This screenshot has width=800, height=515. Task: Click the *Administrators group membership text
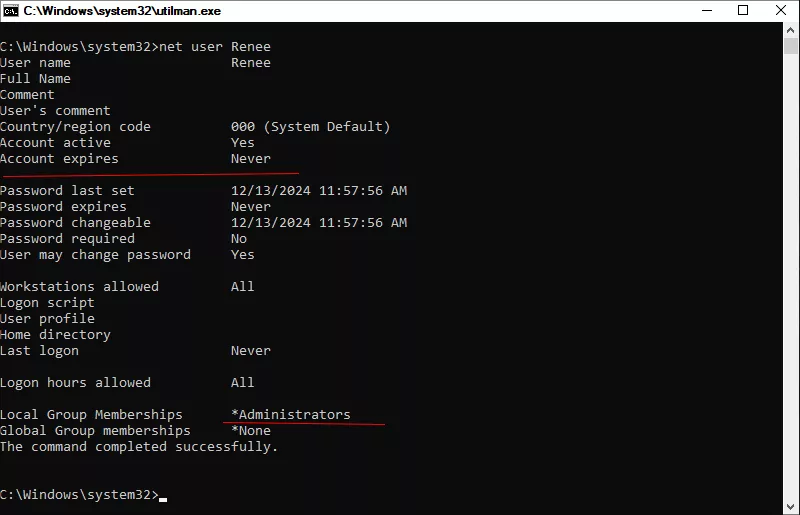291,414
